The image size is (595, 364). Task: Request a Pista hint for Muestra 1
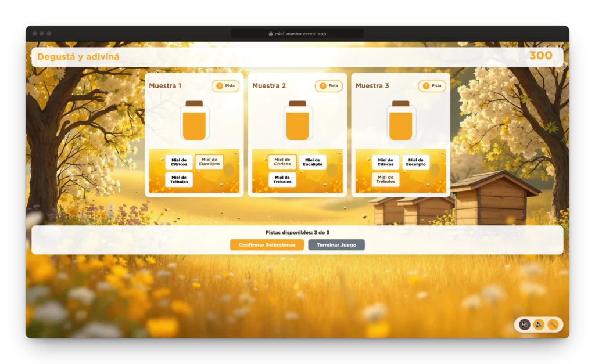(225, 86)
